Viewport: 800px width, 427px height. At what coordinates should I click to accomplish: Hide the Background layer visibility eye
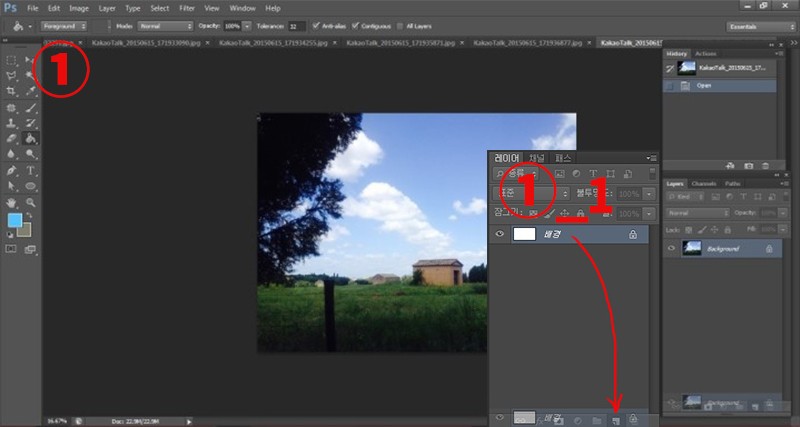point(671,248)
